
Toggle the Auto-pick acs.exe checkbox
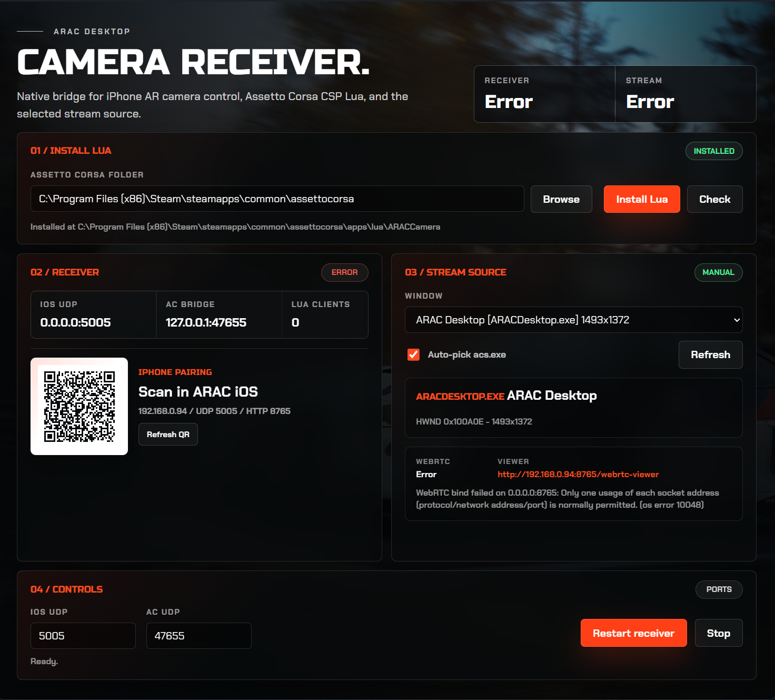414,354
